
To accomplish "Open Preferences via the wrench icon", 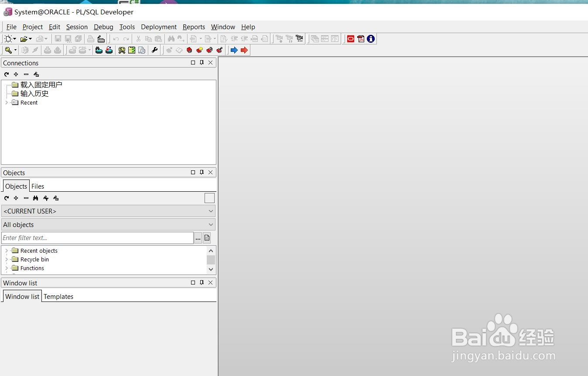I will pyautogui.click(x=154, y=50).
